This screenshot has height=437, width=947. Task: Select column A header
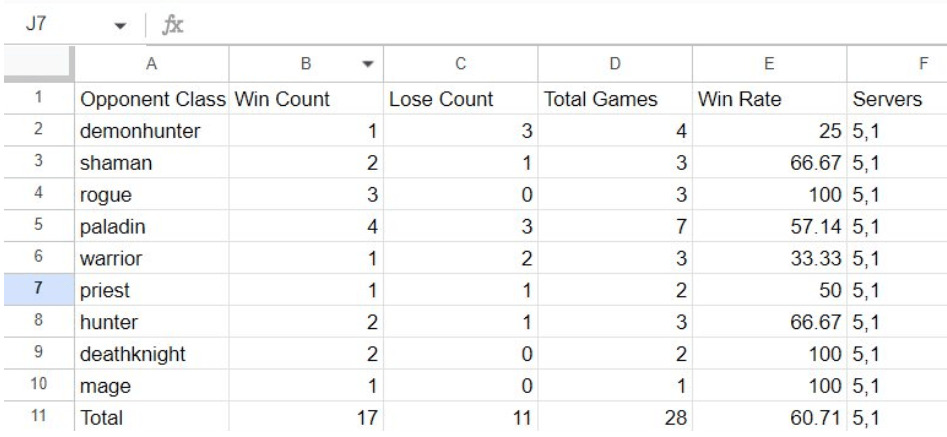coord(152,64)
